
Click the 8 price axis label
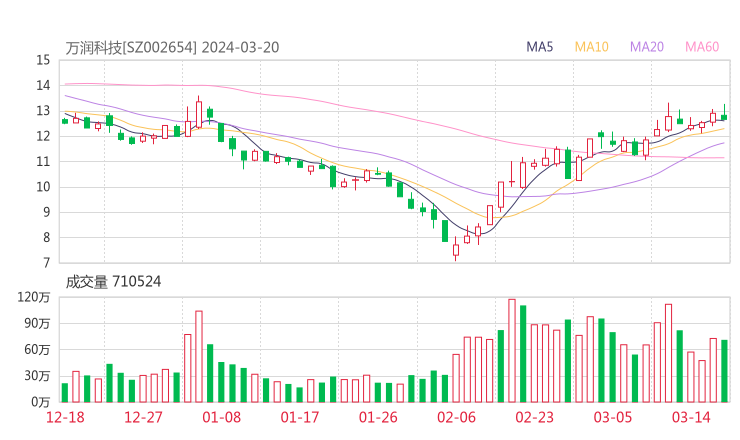click(x=46, y=237)
